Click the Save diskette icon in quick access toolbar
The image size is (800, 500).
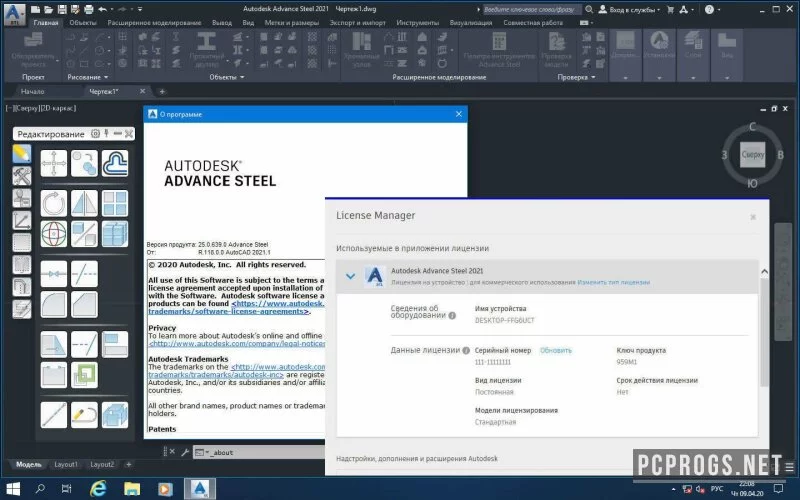[x=61, y=9]
